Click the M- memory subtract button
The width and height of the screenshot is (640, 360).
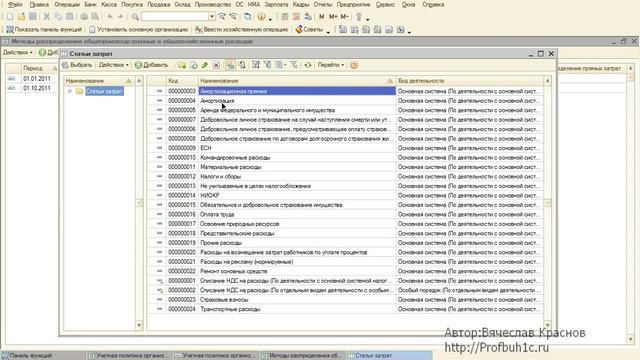click(x=344, y=17)
